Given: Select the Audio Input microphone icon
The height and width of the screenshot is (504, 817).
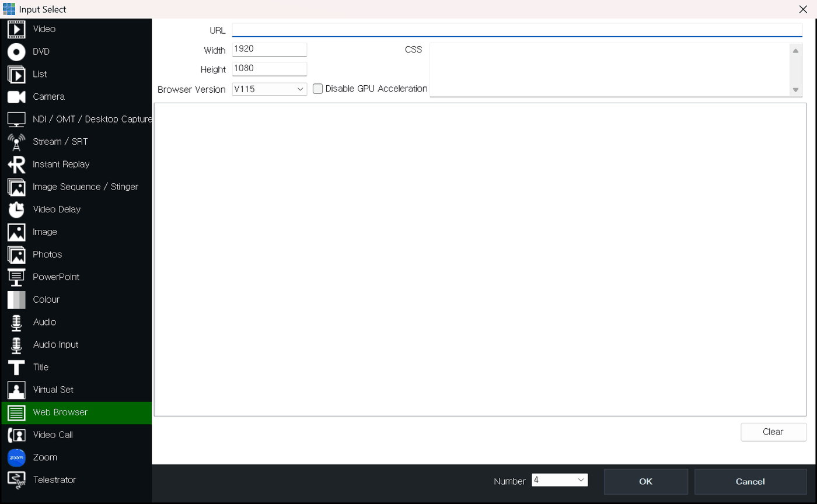Looking at the screenshot, I should pos(16,345).
